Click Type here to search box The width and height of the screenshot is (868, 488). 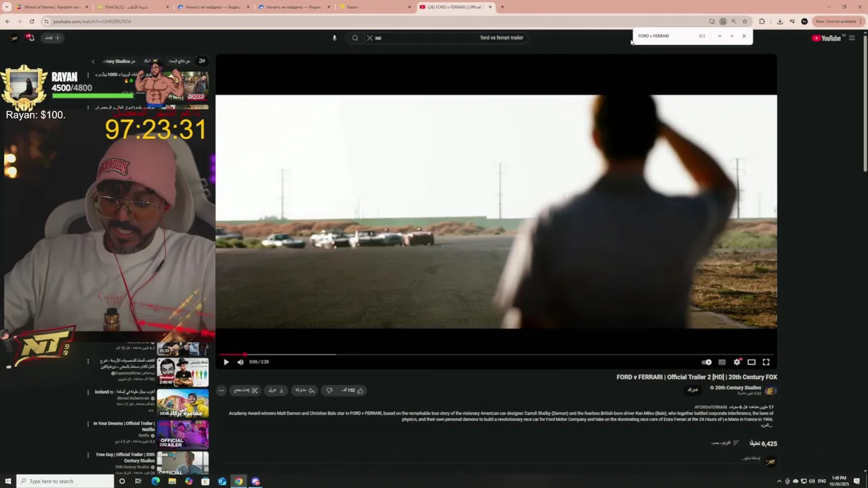click(65, 481)
